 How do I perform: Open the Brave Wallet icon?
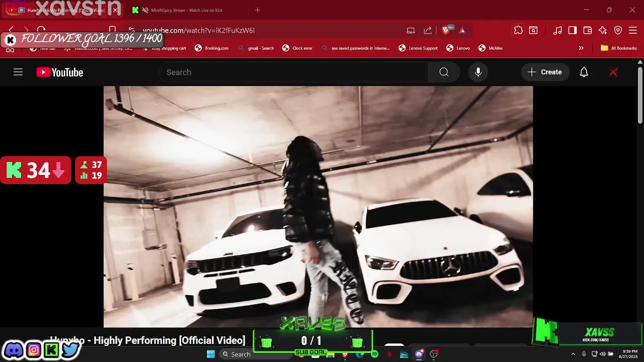coord(588,31)
